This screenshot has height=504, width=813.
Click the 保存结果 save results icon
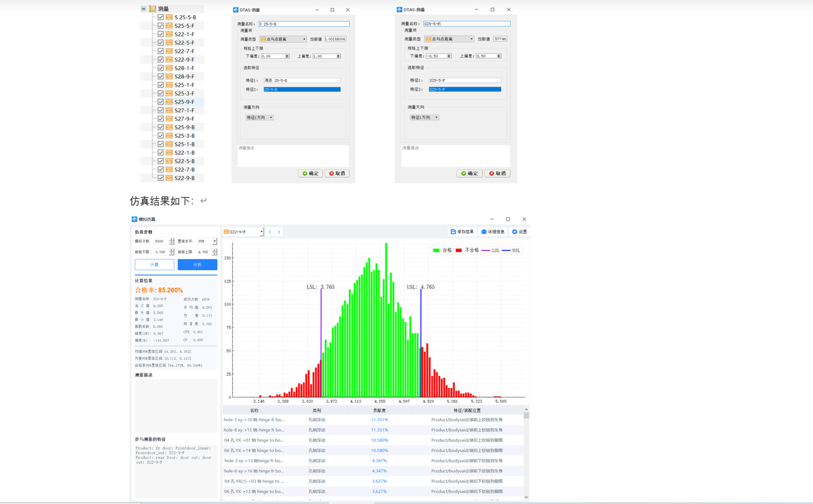point(453,232)
